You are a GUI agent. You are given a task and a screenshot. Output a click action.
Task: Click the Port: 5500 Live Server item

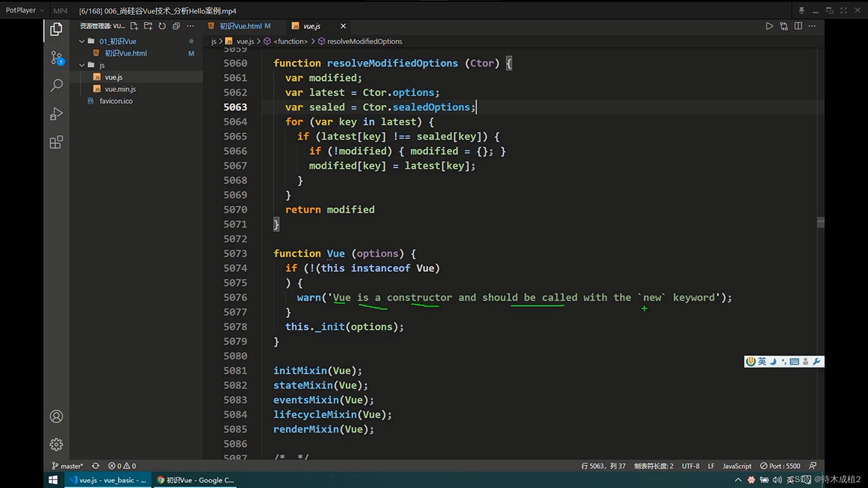[x=780, y=466]
